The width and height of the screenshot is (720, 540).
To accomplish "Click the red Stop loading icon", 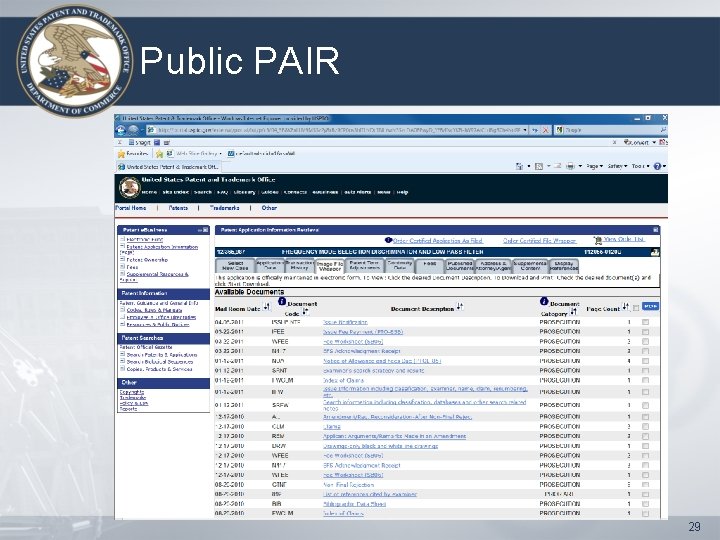I will [546, 130].
